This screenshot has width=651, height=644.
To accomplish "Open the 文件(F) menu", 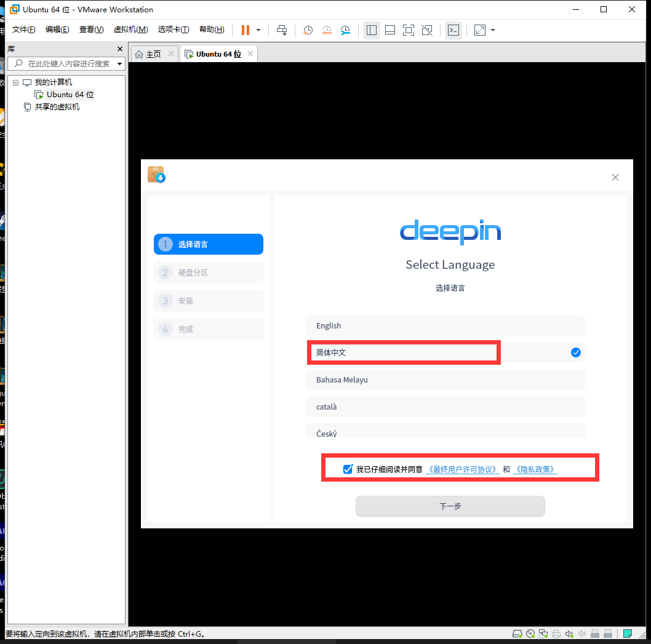I will coord(23,30).
